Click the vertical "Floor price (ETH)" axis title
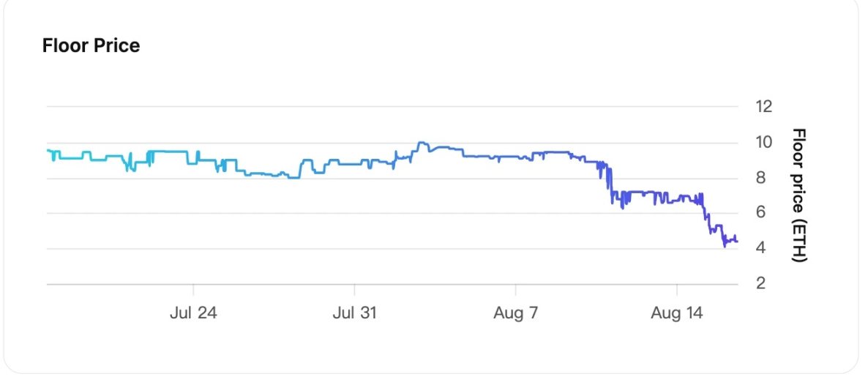868x385 pixels. point(799,195)
